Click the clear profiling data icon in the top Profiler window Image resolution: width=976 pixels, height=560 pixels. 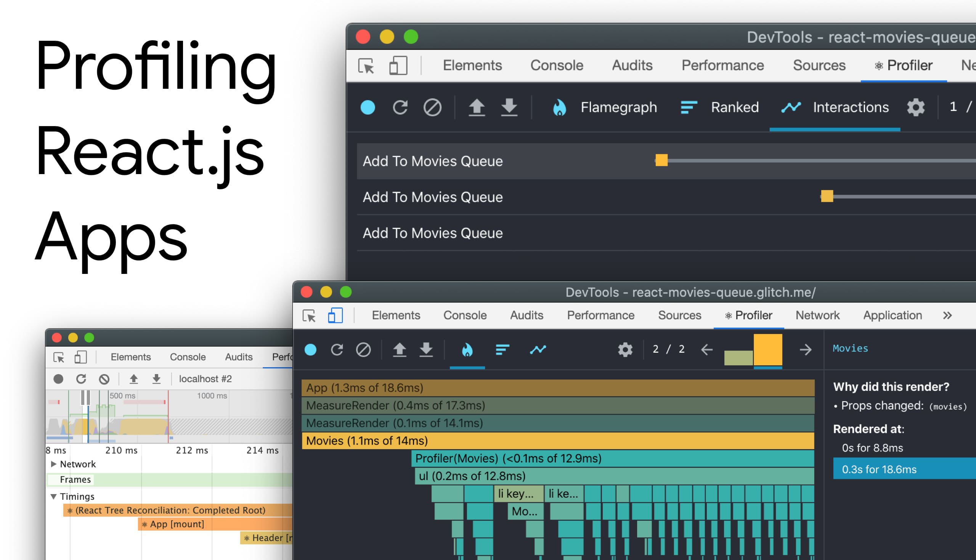click(432, 107)
